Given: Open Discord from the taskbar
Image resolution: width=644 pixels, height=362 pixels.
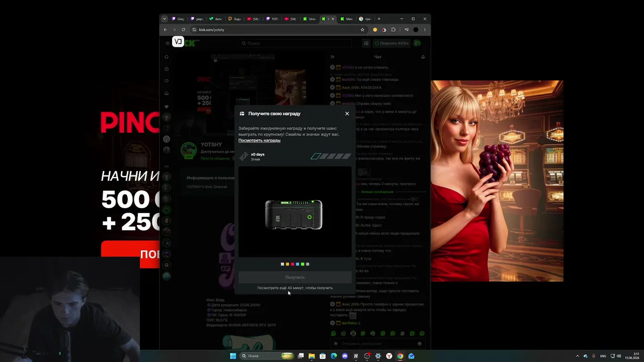Looking at the screenshot, I should click(x=345, y=356).
